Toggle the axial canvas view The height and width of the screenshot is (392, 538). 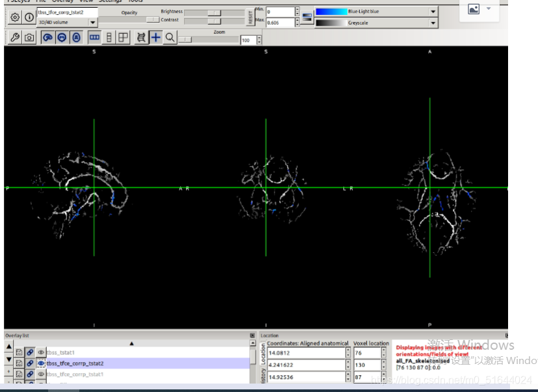[x=77, y=38]
